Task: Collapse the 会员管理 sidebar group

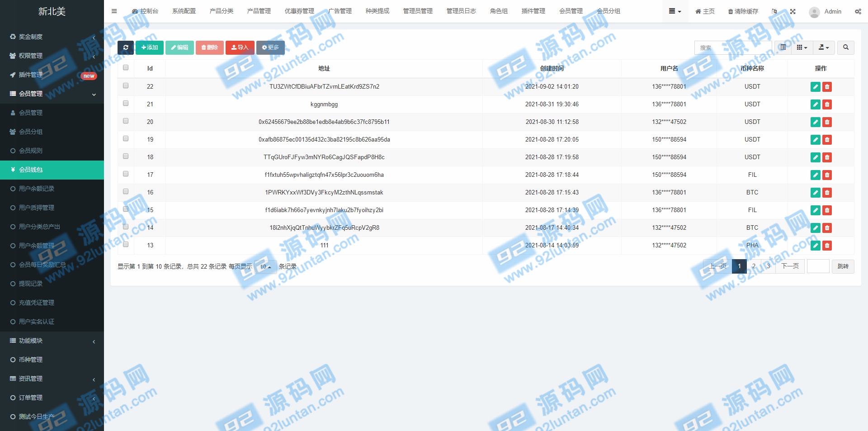Action: (x=52, y=94)
